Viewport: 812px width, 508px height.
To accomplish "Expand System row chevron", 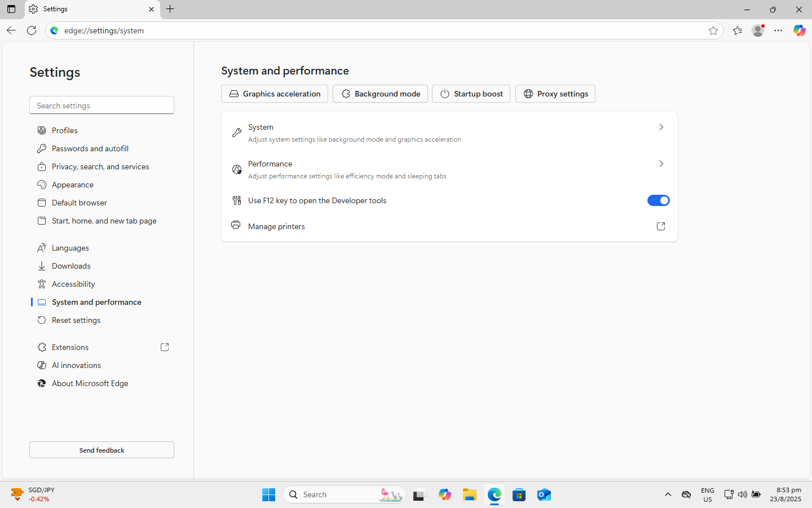I will point(661,127).
